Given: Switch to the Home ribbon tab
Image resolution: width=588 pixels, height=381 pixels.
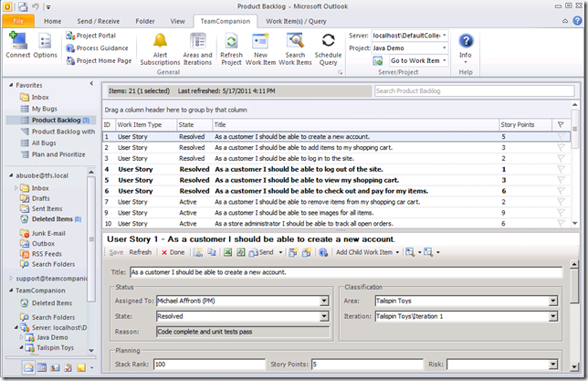Looking at the screenshot, I should [53, 21].
